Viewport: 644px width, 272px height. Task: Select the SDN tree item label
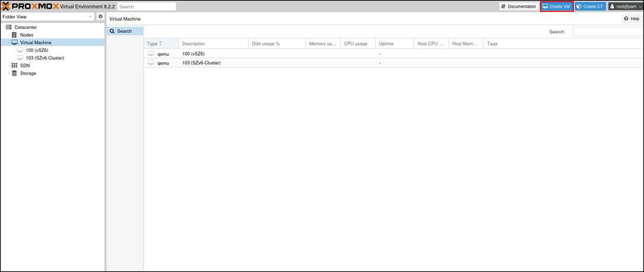25,66
